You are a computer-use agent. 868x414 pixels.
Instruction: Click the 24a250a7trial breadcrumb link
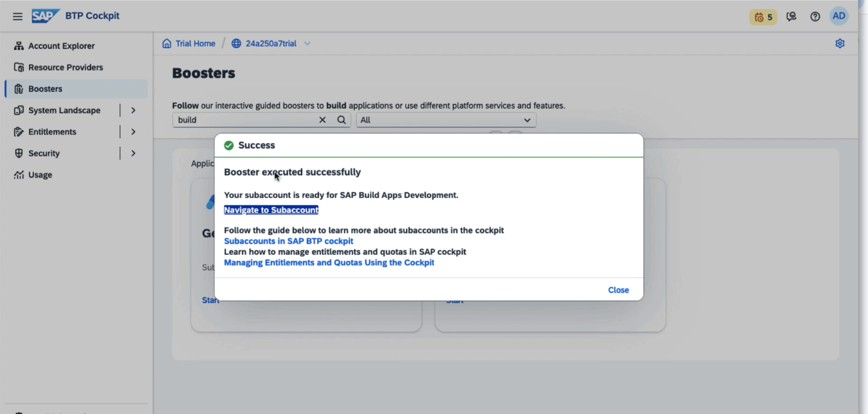[x=271, y=43]
